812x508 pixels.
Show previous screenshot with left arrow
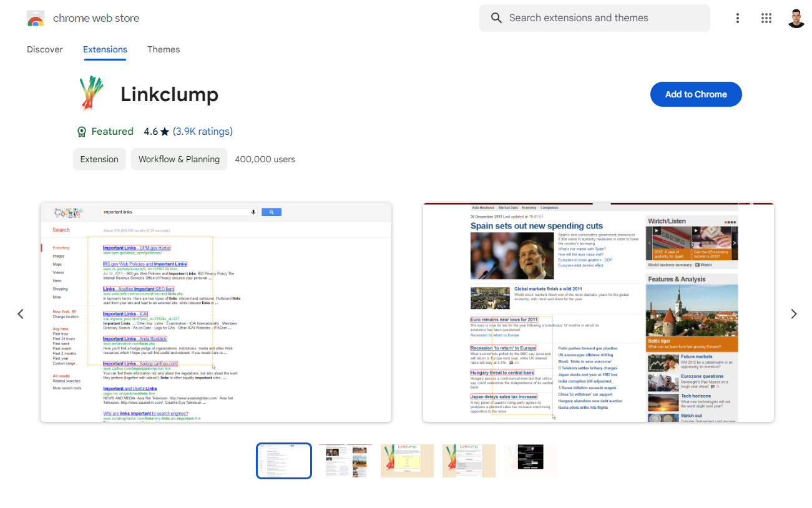[20, 314]
